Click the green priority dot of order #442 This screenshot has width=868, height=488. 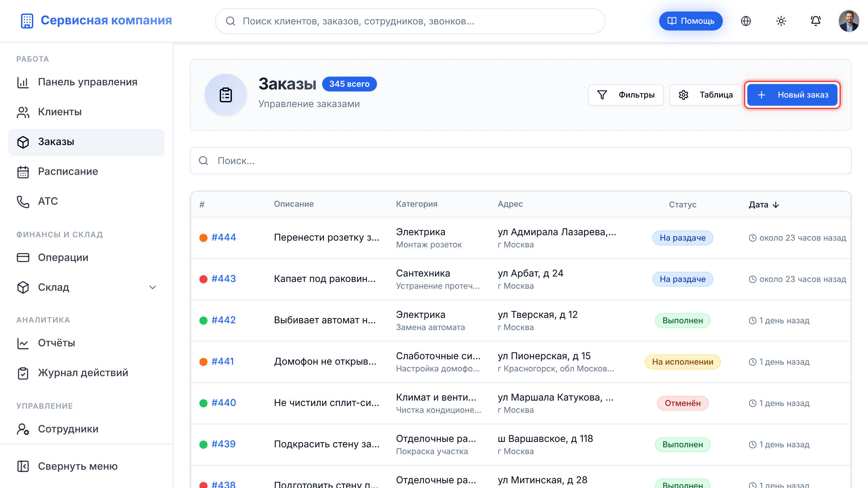[x=203, y=321]
